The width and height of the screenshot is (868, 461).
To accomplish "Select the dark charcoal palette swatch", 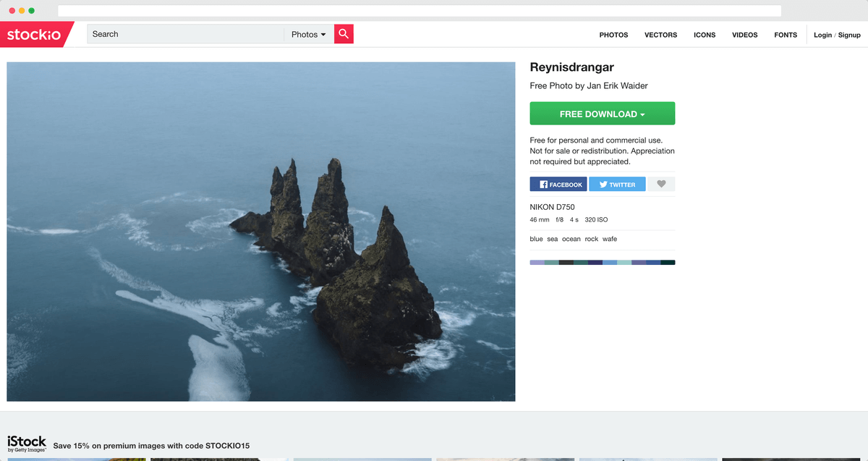I will coord(566,262).
